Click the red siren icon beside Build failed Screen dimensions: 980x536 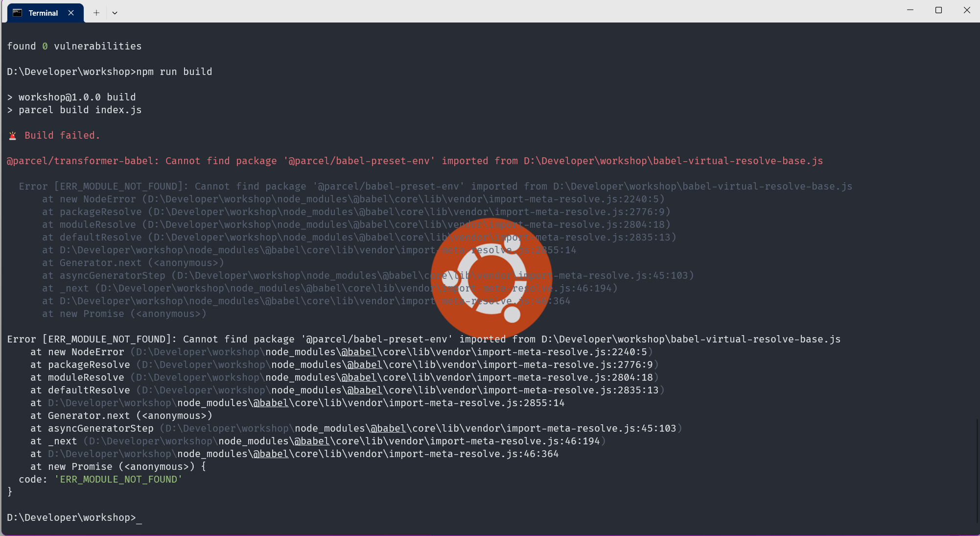(13, 136)
